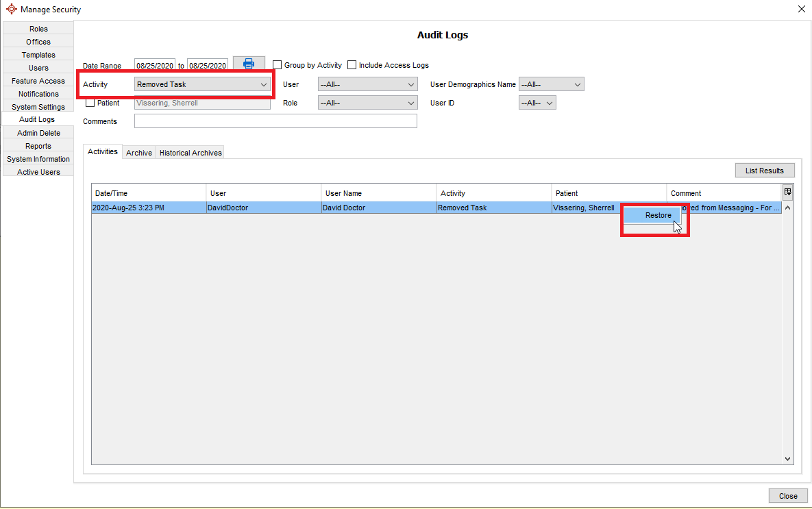Screen dimensions: 812x509
Task: Open the Role dropdown list
Action: point(368,103)
